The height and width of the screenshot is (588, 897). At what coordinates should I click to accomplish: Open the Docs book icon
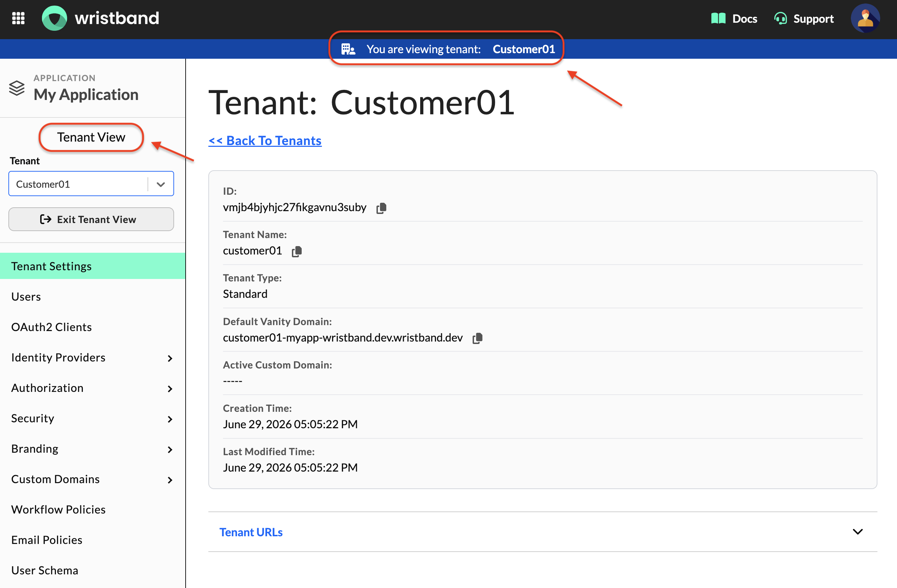[718, 19]
